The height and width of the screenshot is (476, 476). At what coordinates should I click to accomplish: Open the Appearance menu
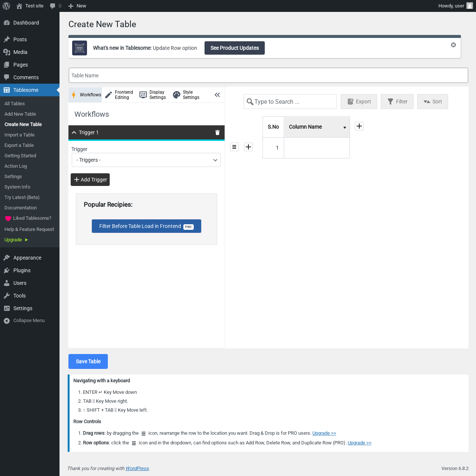30,258
